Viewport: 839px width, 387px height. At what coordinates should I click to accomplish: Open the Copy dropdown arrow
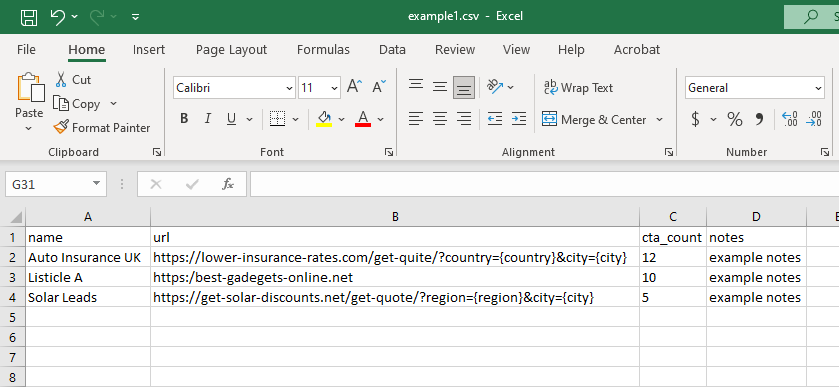coord(113,103)
